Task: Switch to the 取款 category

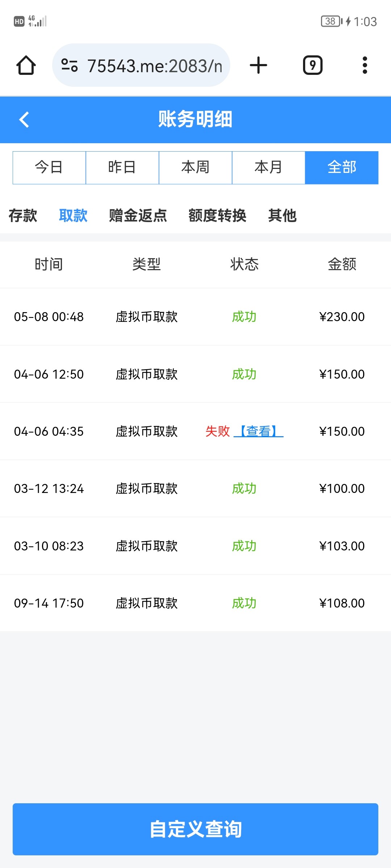Action: [x=73, y=216]
